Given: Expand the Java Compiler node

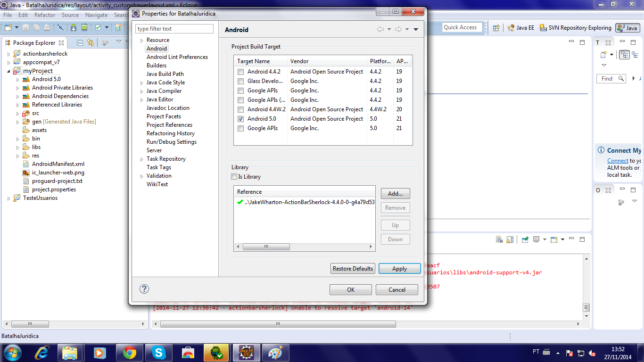Looking at the screenshot, I should (141, 91).
